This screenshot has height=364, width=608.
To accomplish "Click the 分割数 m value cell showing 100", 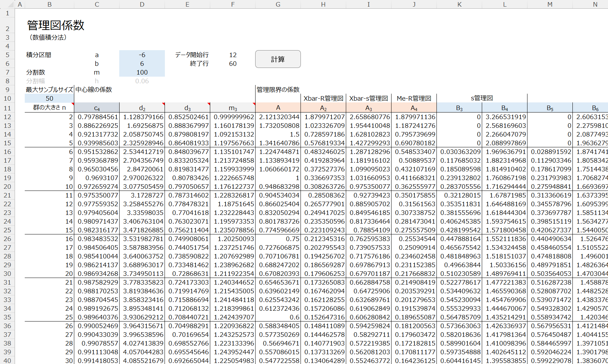I will 142,72.
